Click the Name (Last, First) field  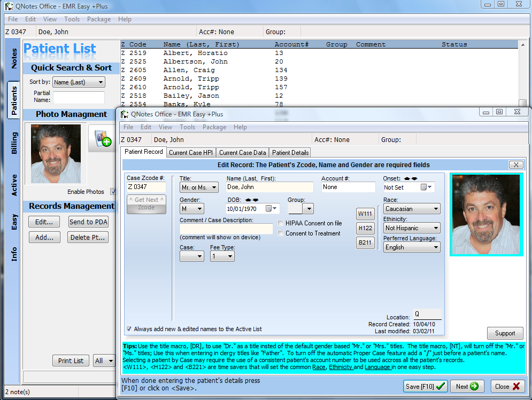coord(269,187)
